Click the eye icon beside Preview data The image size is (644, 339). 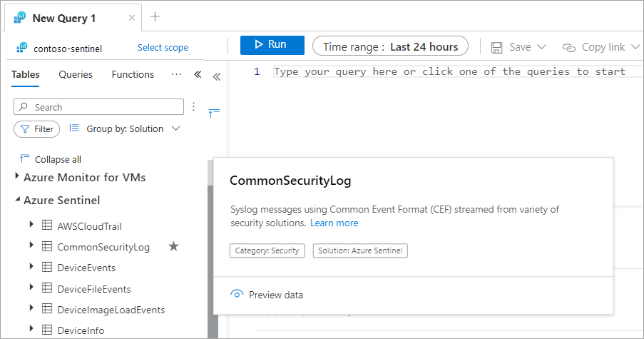(237, 294)
